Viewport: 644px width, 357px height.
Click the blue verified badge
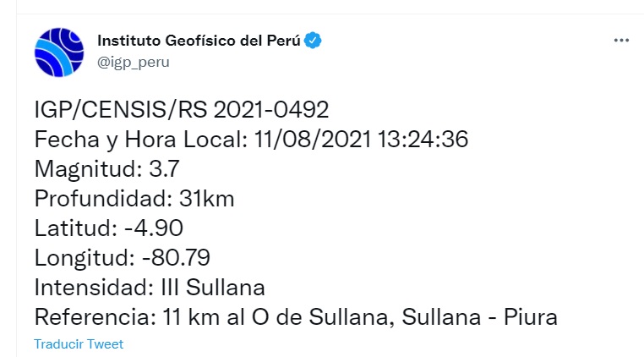tap(314, 41)
